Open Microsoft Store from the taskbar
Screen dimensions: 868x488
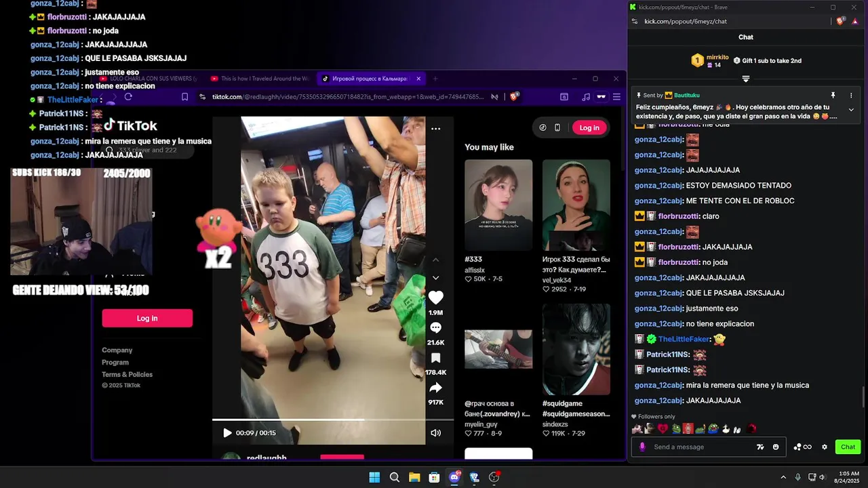(434, 477)
